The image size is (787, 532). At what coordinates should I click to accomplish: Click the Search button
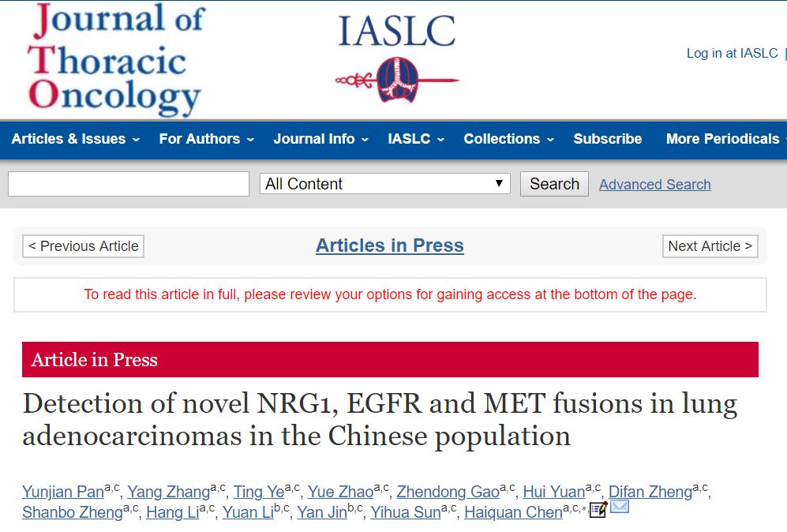click(554, 184)
